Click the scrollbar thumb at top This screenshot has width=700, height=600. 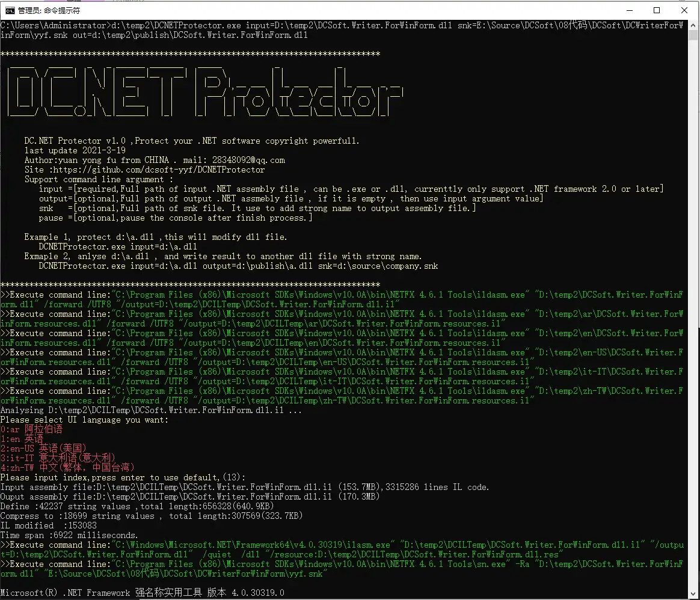pyautogui.click(x=693, y=35)
